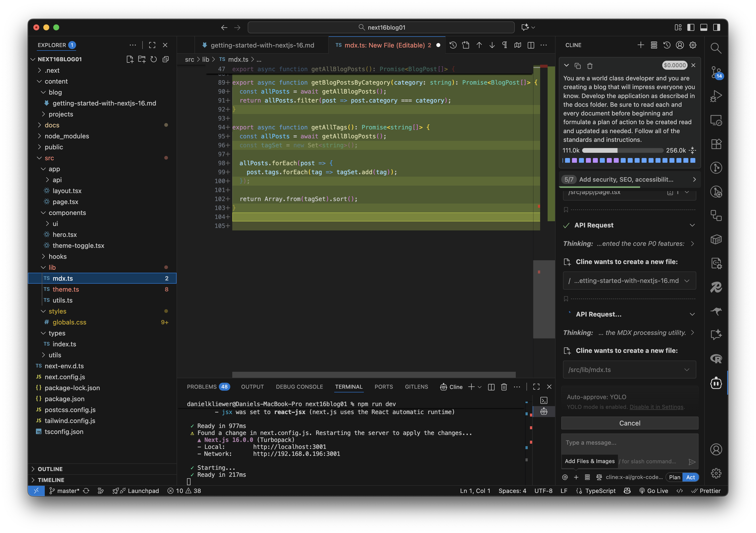Viewport: 756px width, 533px height.
Task: Toggle the bottom panel visibility
Action: (704, 27)
